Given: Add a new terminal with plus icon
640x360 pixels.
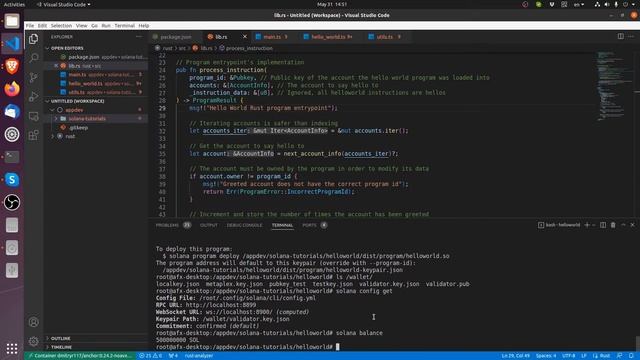Looking at the screenshot, I should (587, 225).
